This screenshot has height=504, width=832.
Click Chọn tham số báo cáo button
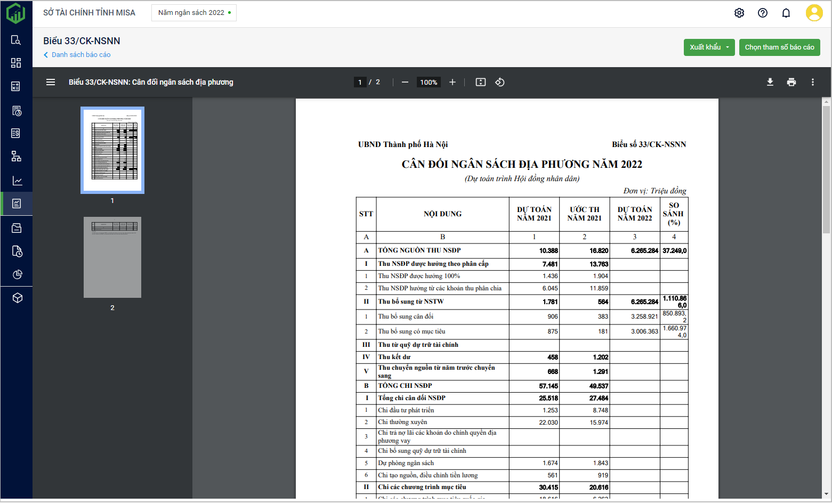[779, 47]
